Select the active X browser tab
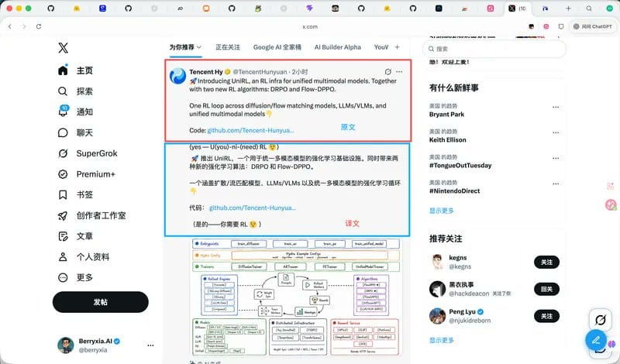 517,9
